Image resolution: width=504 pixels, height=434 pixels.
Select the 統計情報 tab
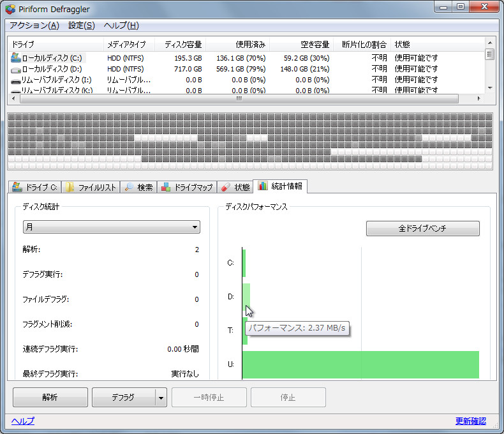pyautogui.click(x=280, y=186)
